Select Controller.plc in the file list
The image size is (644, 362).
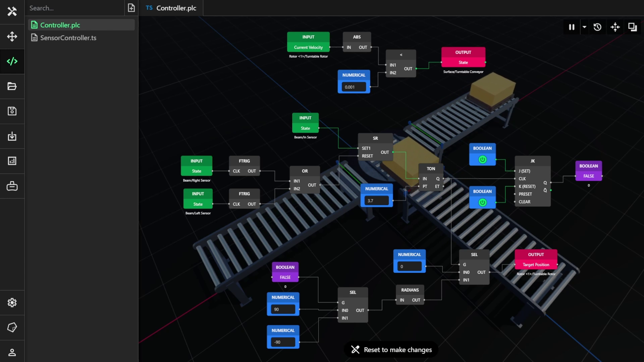point(82,25)
